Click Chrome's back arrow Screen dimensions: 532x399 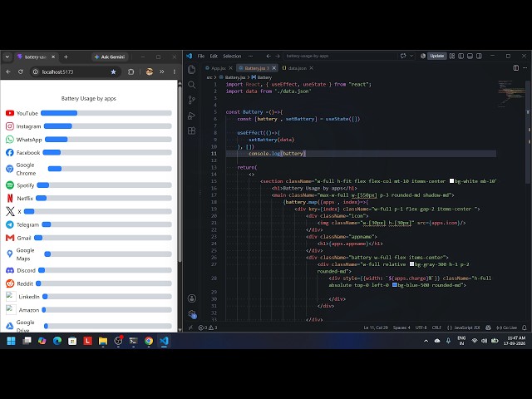8,72
